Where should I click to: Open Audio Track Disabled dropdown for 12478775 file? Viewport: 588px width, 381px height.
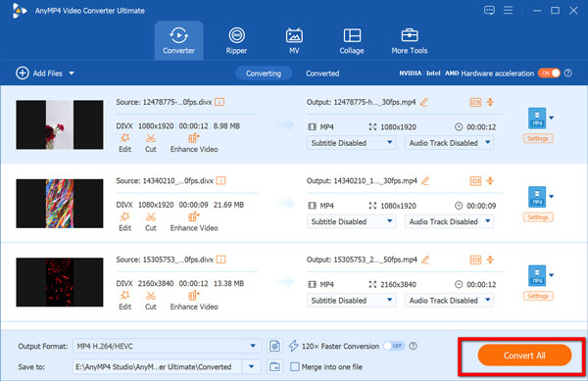click(x=449, y=143)
